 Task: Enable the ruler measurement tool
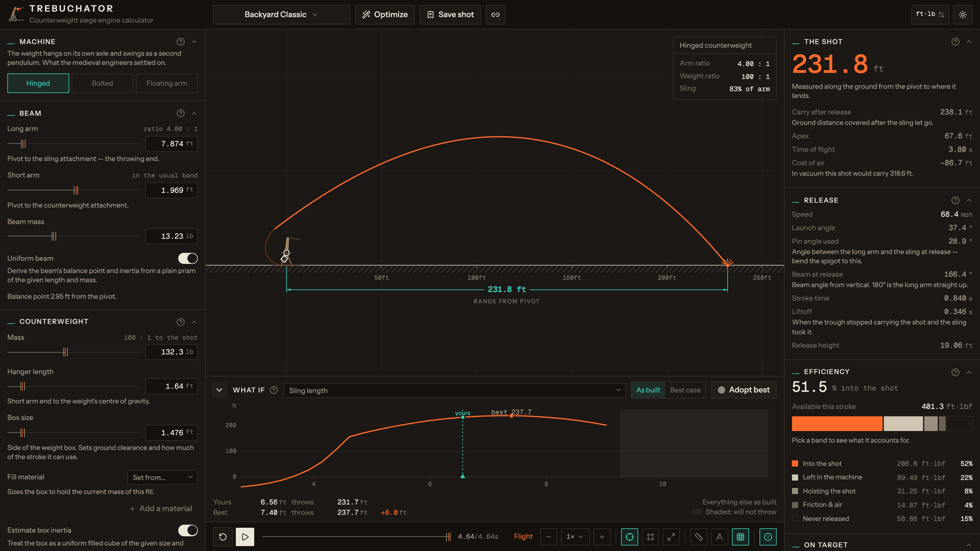pos(699,537)
